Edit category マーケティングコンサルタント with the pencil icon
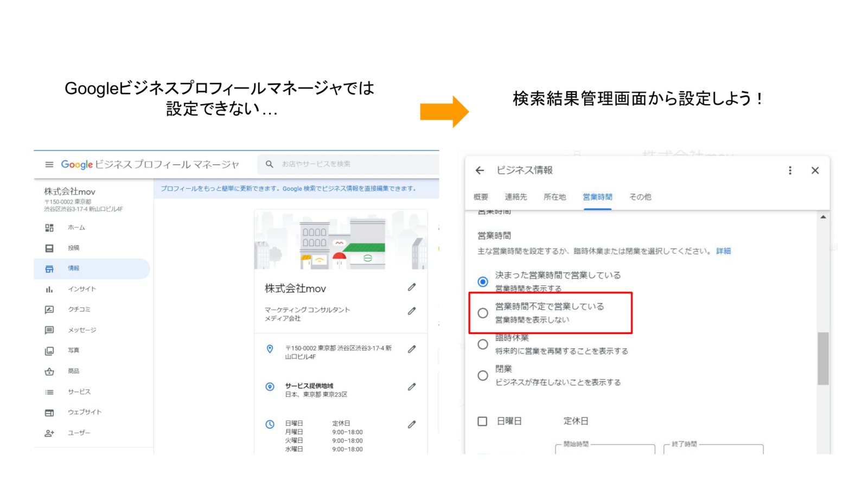868x488 pixels. click(412, 311)
